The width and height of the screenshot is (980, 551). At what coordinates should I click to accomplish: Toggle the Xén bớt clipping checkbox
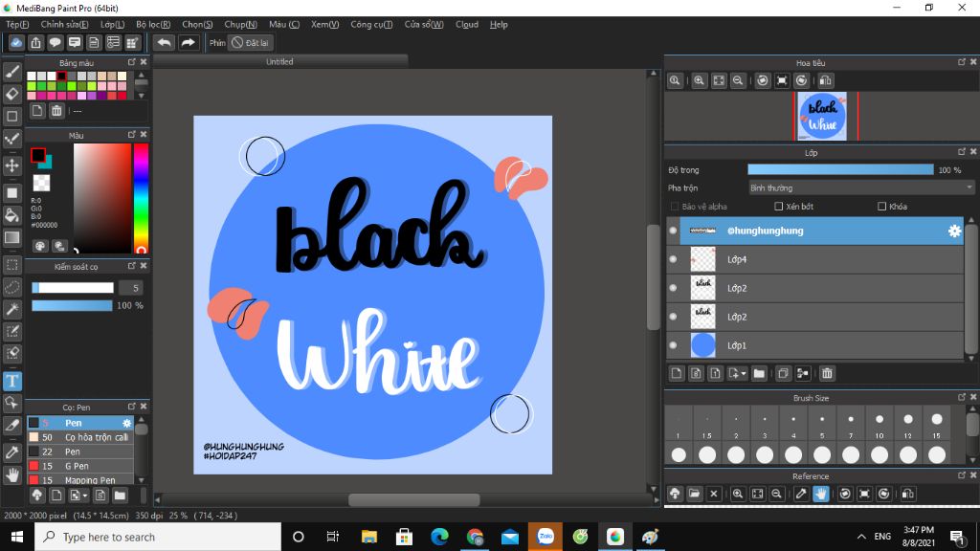click(x=779, y=207)
